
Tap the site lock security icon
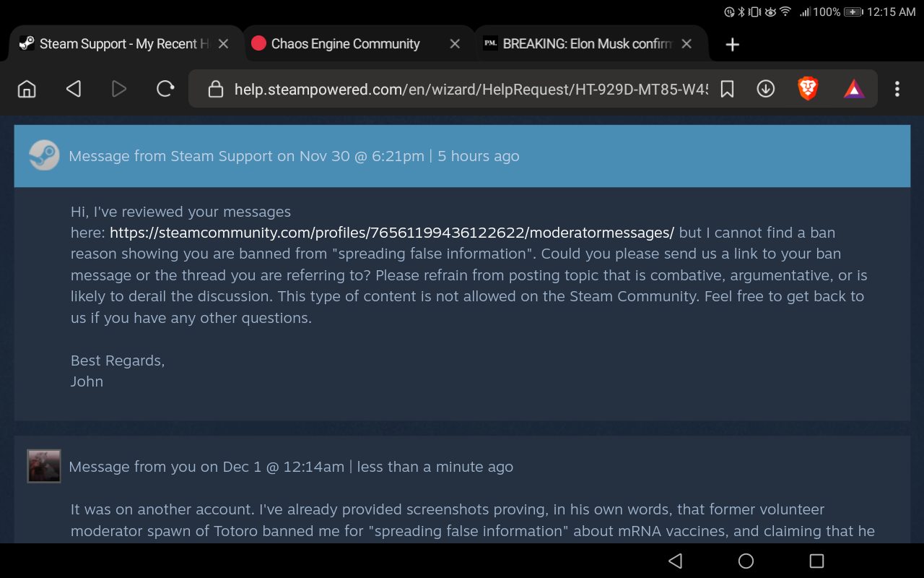point(214,89)
